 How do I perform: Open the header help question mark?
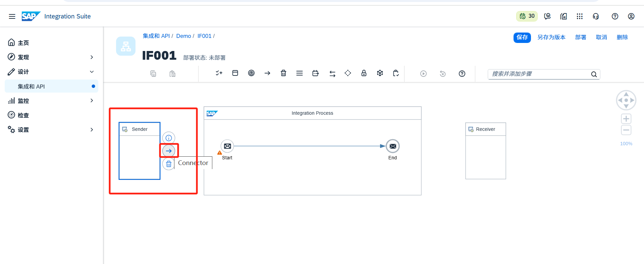point(615,16)
